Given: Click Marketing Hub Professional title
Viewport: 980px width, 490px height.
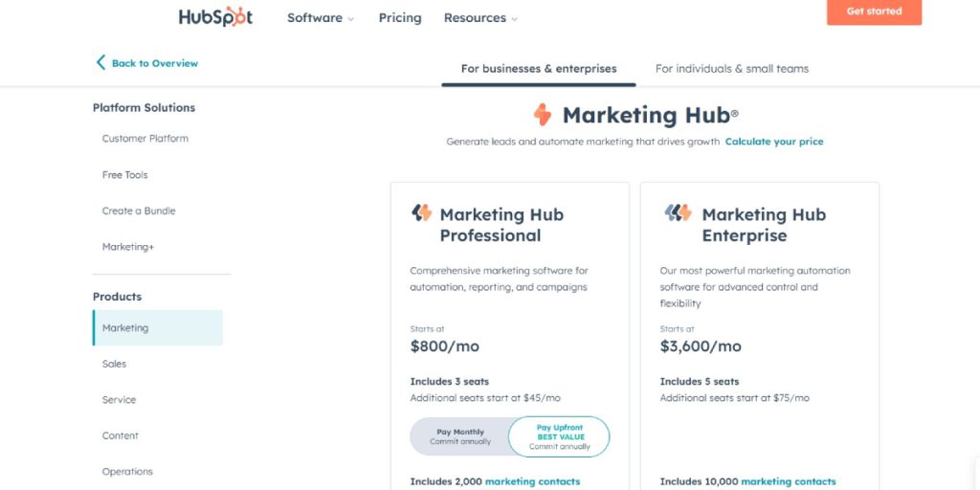Looking at the screenshot, I should coord(501,225).
